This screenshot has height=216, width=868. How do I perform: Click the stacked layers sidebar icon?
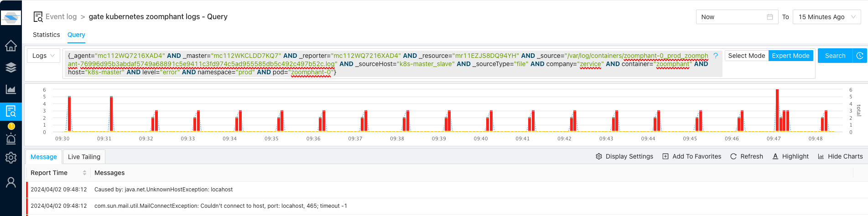pyautogui.click(x=11, y=68)
